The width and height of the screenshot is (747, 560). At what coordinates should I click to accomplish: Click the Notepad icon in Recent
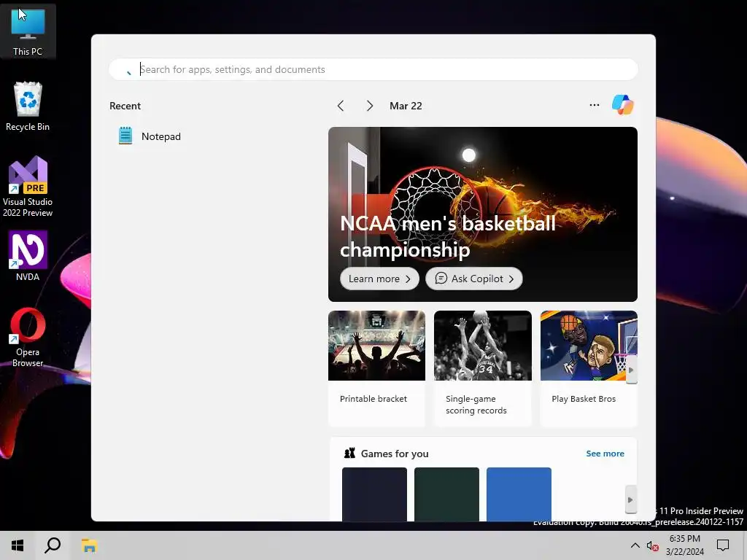point(125,136)
